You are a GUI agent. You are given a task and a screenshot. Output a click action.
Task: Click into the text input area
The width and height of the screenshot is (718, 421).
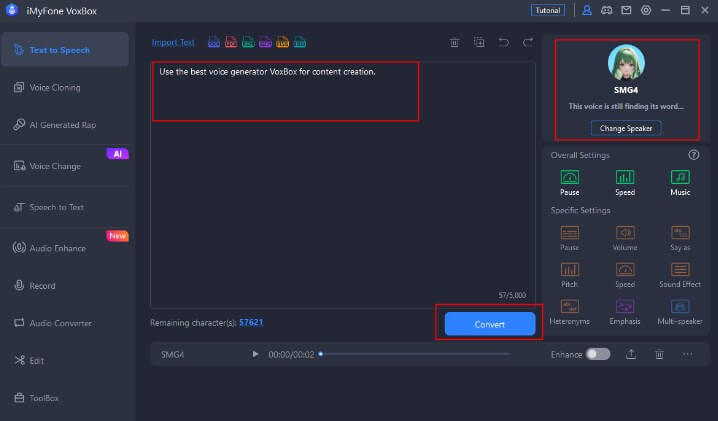pyautogui.click(x=343, y=185)
